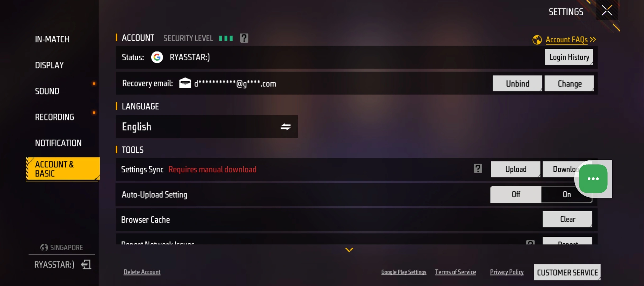The width and height of the screenshot is (644, 286).
Task: Open the Delete Account link
Action: pyautogui.click(x=142, y=272)
